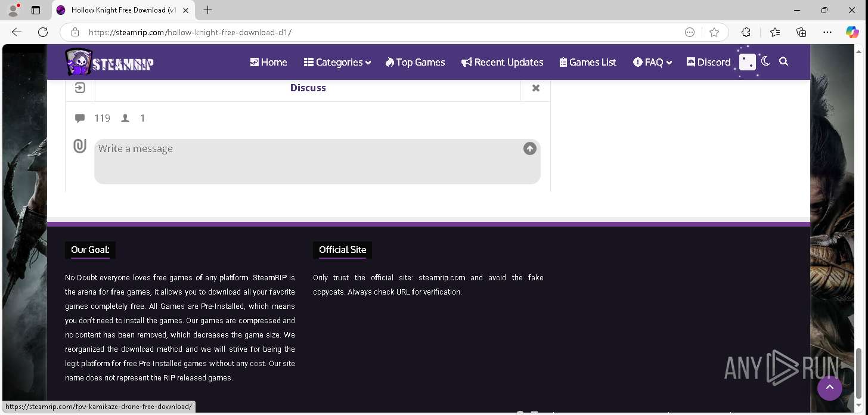Click the chat login arrow icon
Screen dimensions: 868x415
pos(80,88)
